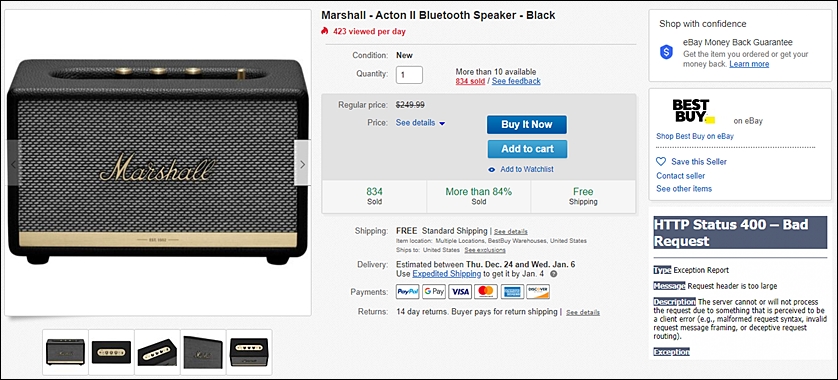Open the 834 sold link
Screen dimensions: 838x380
point(470,81)
